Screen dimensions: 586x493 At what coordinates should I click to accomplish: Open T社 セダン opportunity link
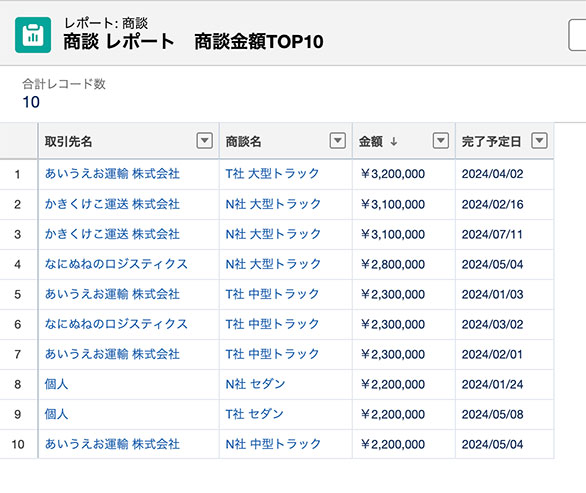pyautogui.click(x=255, y=414)
